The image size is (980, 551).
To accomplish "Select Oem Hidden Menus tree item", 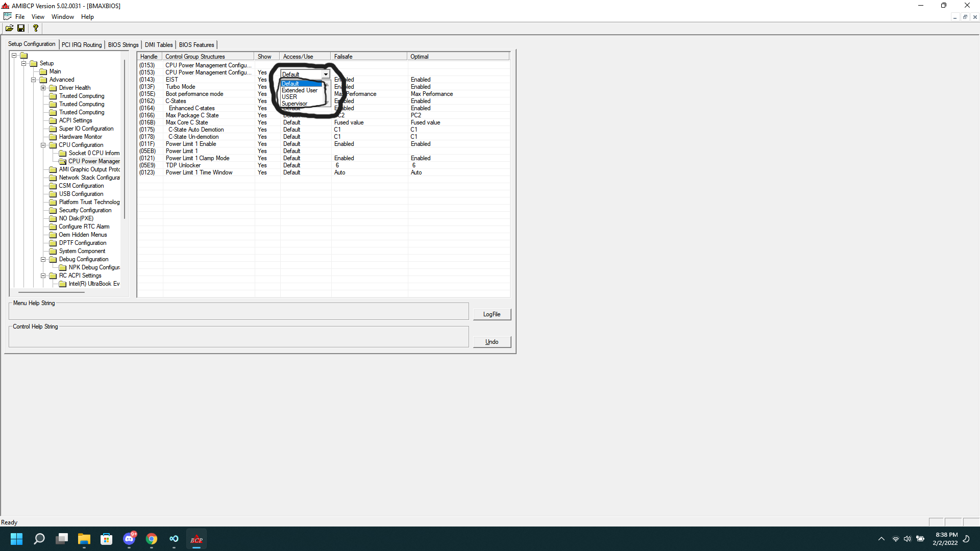I will [83, 235].
